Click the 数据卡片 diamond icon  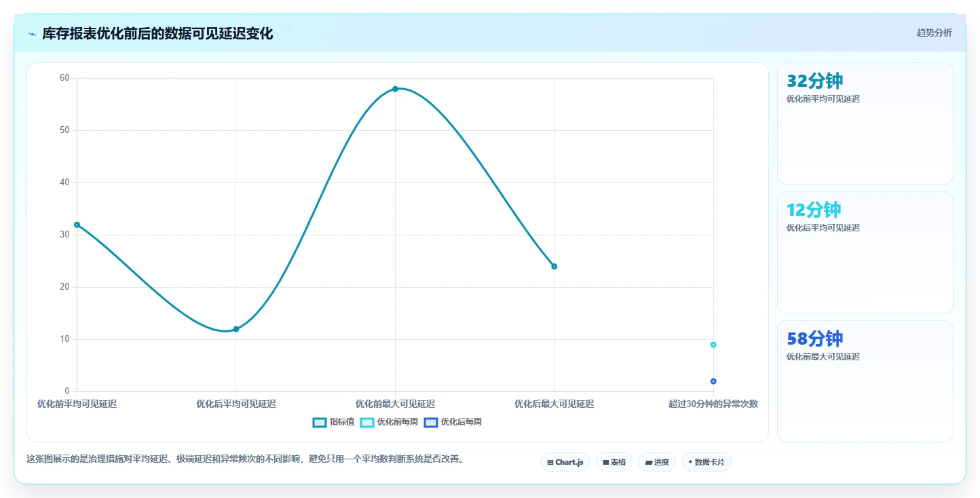(690, 462)
